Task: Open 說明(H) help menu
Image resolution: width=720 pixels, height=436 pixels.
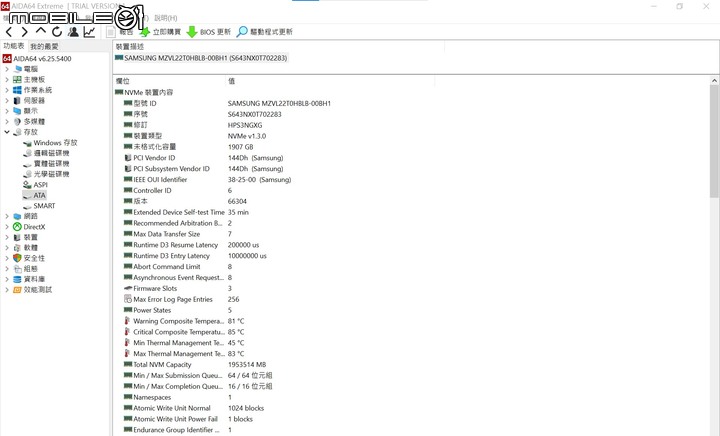Action: click(x=166, y=18)
